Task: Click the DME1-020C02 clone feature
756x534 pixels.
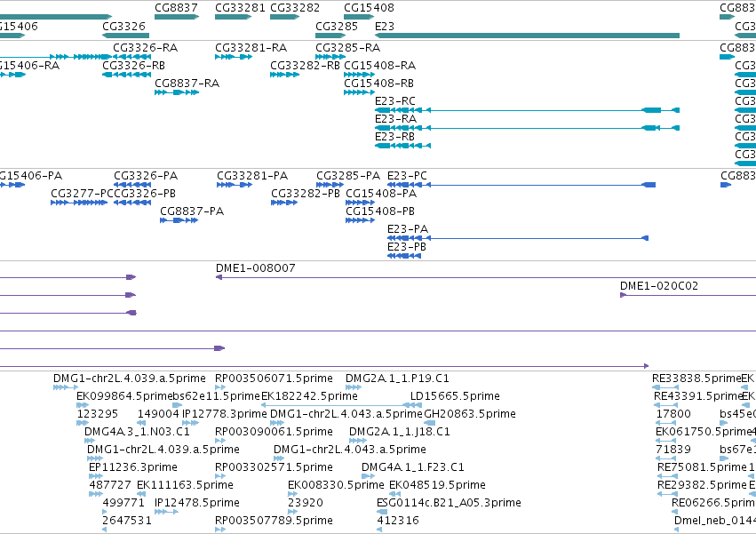Action: [688, 295]
